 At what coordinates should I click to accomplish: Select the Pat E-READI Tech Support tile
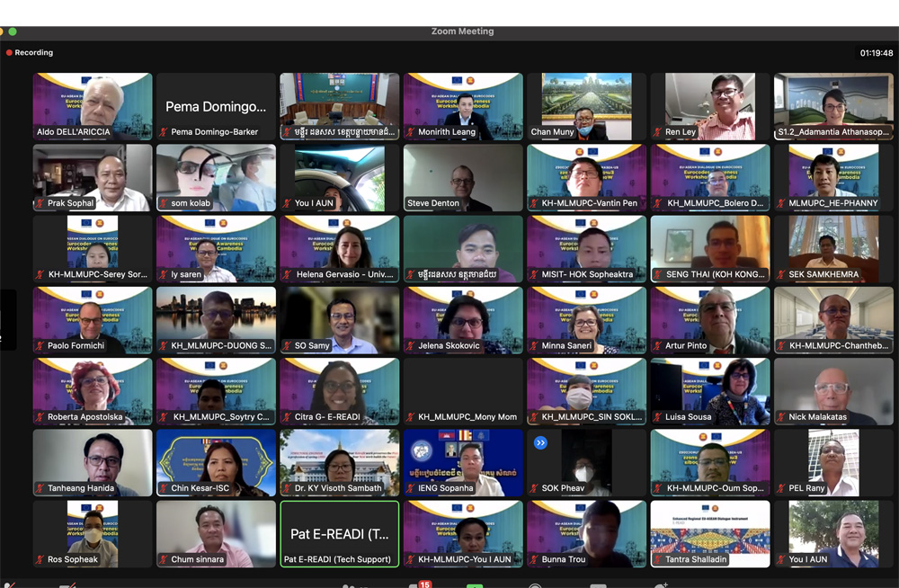(x=340, y=534)
